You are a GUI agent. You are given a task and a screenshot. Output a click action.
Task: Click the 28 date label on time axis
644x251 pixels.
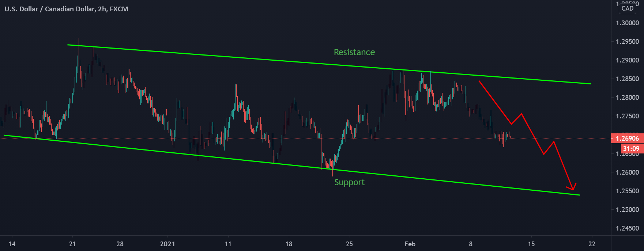click(x=120, y=244)
